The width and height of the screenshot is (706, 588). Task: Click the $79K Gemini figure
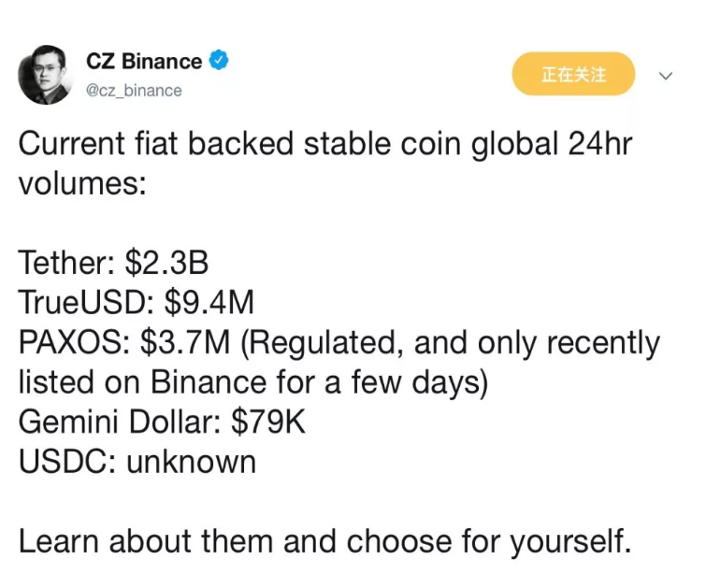[x=268, y=422]
